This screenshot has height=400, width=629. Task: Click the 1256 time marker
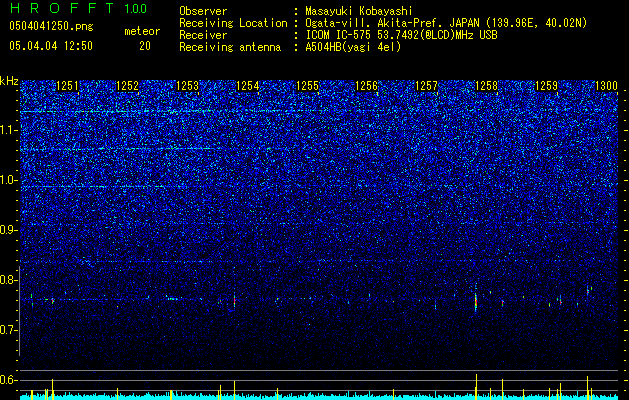click(367, 86)
